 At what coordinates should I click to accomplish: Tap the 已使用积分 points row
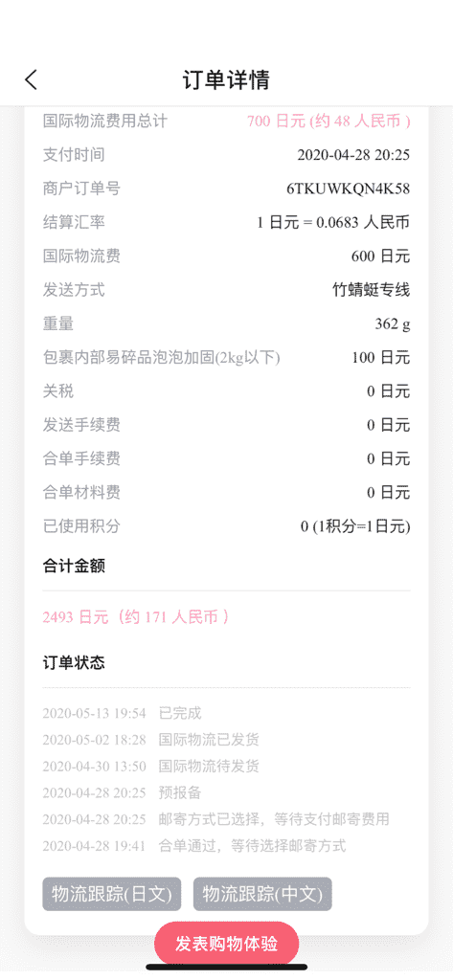tap(226, 526)
